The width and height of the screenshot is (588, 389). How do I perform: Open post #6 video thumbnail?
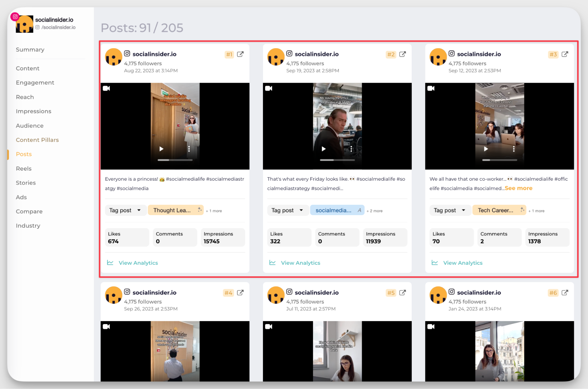[x=499, y=351]
